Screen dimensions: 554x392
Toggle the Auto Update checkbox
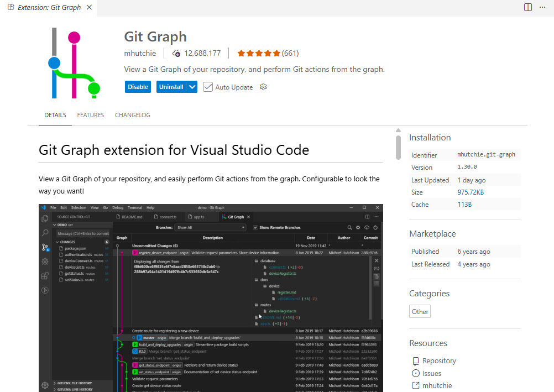[208, 87]
